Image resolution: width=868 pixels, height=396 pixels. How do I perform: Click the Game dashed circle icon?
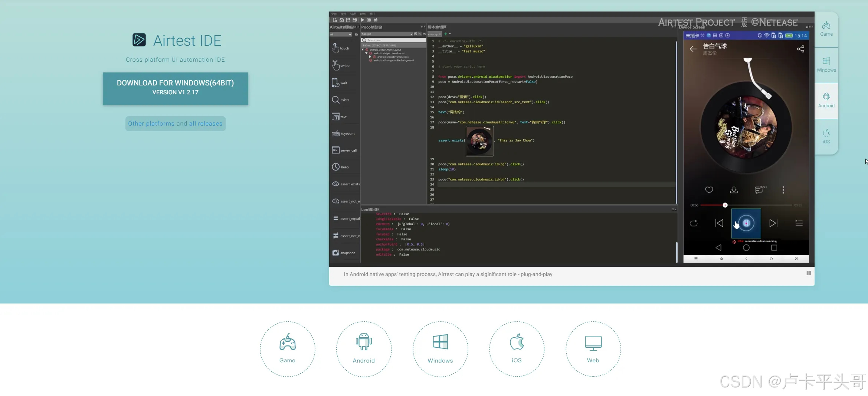287,349
